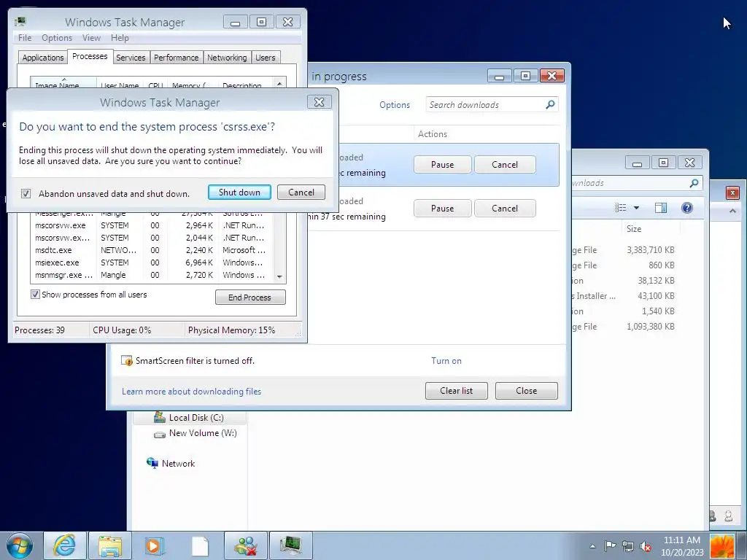747x560 pixels.
Task: Click Close in the downloads window
Action: click(x=527, y=391)
